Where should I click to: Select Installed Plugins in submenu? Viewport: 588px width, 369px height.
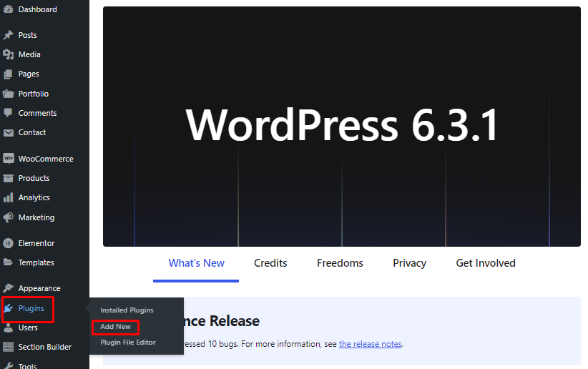coord(127,310)
